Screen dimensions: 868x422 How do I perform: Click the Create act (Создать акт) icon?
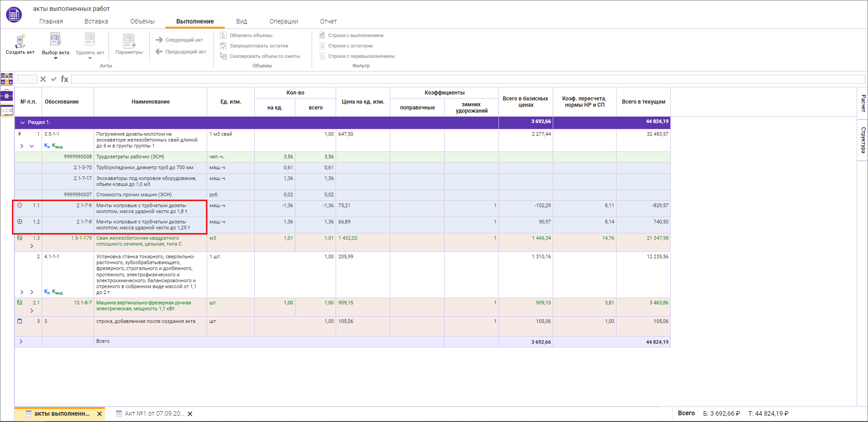tap(20, 42)
